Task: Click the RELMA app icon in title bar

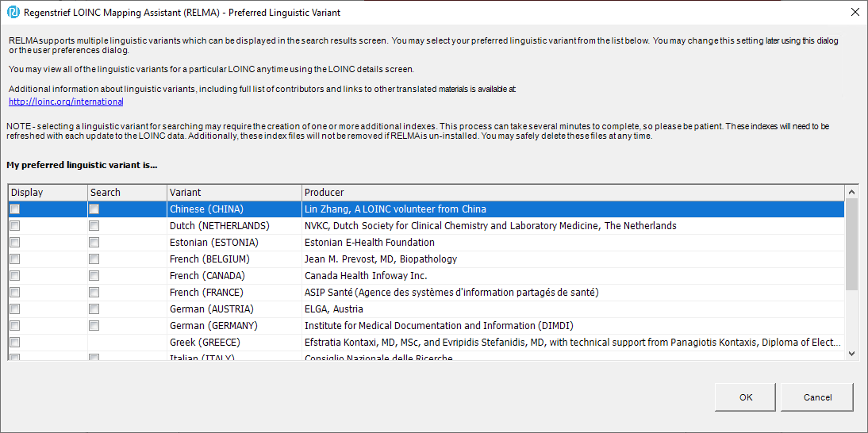Action: pyautogui.click(x=13, y=13)
